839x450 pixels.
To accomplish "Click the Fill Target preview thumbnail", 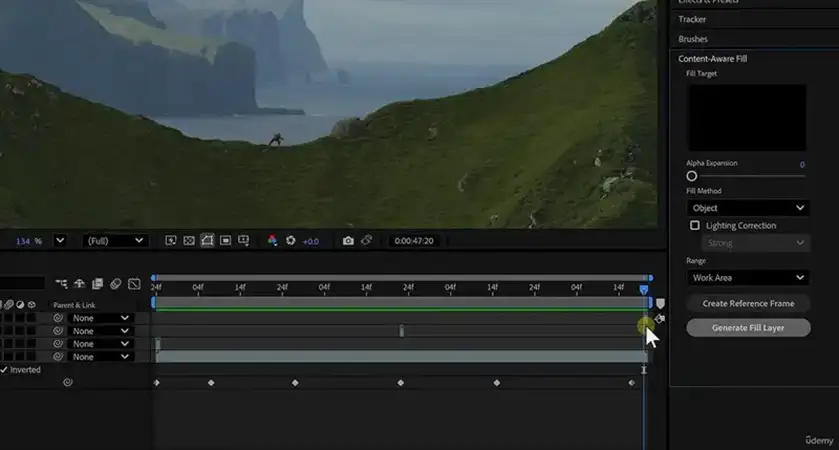I will [x=746, y=117].
